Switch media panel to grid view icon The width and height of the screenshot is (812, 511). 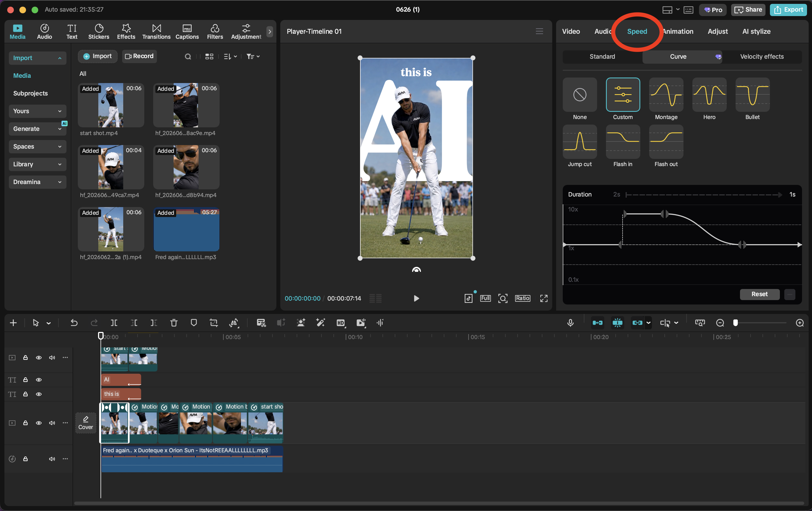click(209, 57)
